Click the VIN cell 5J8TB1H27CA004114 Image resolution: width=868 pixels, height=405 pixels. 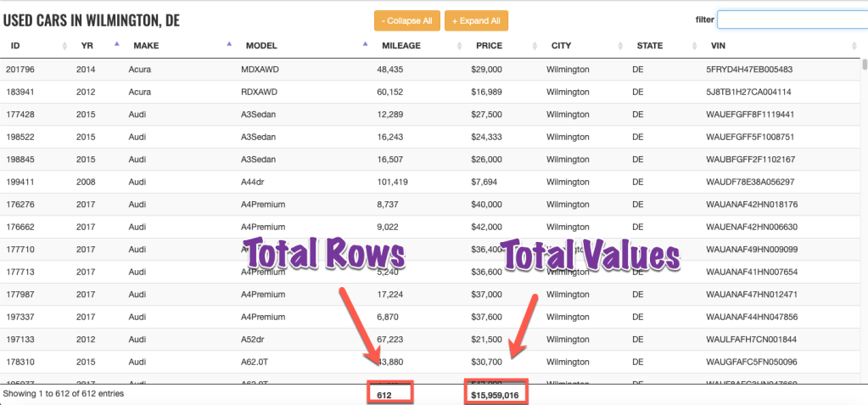(748, 92)
